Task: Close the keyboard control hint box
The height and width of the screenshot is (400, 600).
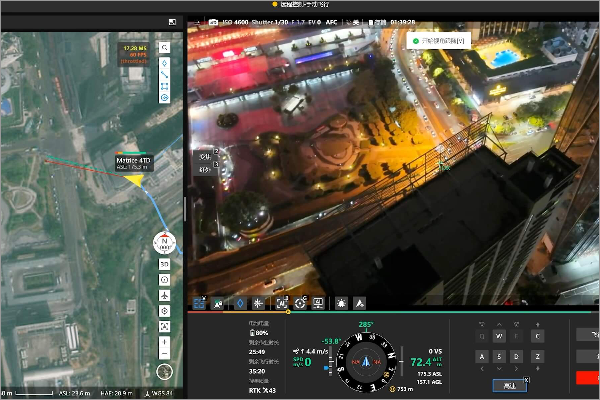Action: tap(527, 379)
